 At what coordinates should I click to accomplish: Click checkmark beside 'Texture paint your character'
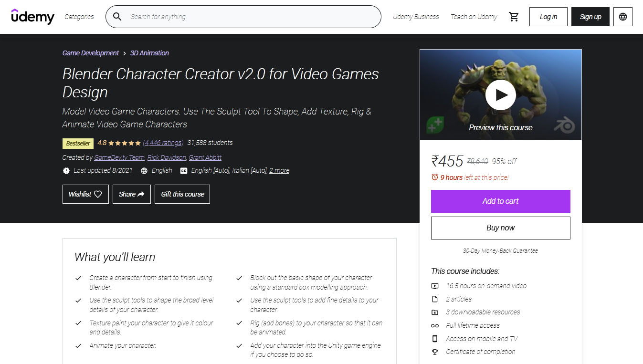[x=78, y=323]
